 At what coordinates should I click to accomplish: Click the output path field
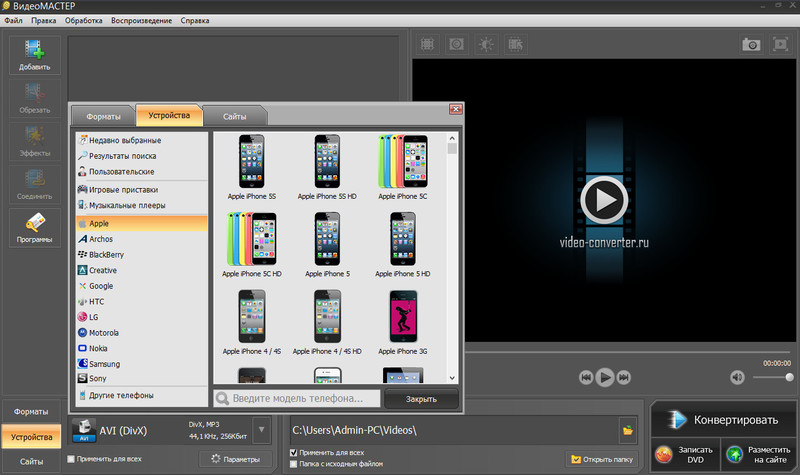[454, 430]
